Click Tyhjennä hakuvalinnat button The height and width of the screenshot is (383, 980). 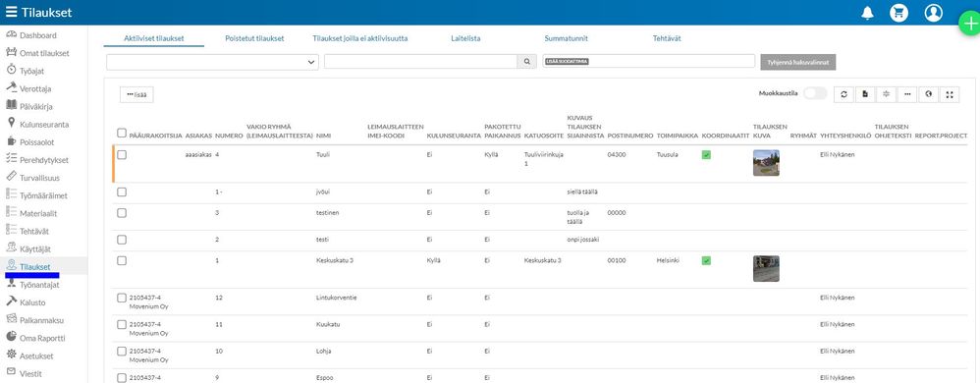[x=798, y=63]
